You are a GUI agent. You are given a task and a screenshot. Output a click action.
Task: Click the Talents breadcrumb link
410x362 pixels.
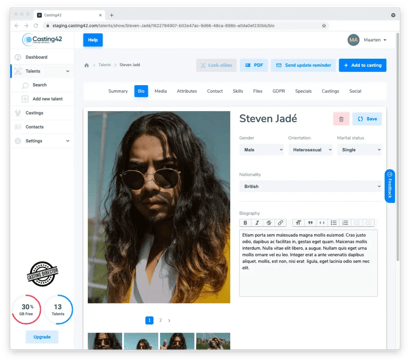tap(105, 65)
